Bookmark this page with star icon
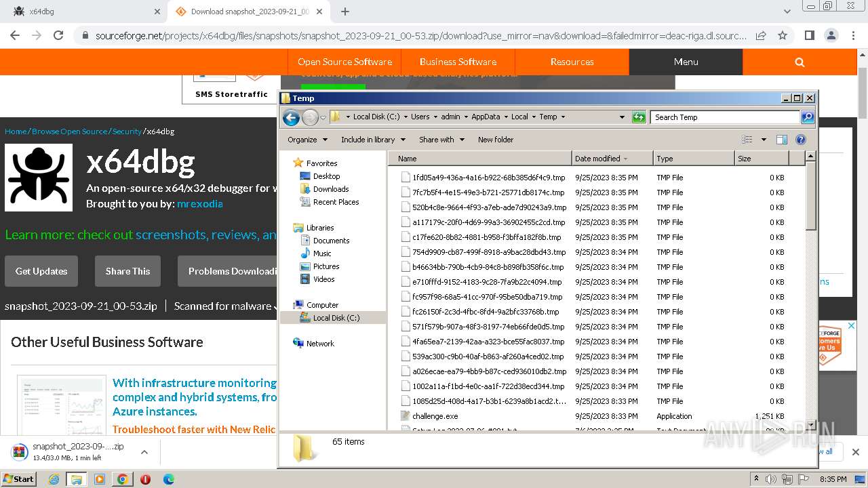The width and height of the screenshot is (868, 488). 783,35
